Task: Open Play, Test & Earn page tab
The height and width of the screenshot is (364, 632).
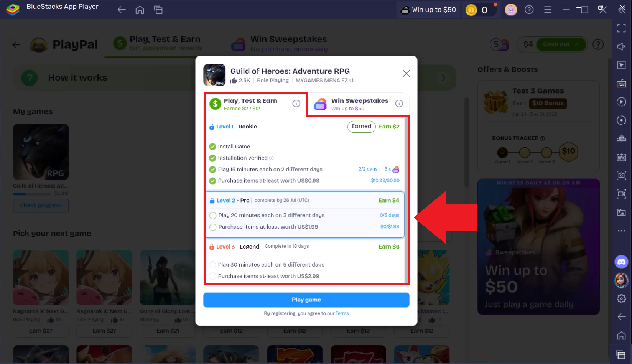Action: click(x=158, y=43)
